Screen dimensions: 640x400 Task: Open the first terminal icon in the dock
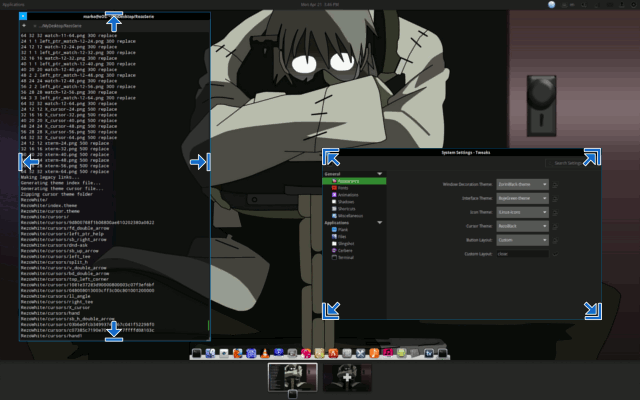click(196, 353)
